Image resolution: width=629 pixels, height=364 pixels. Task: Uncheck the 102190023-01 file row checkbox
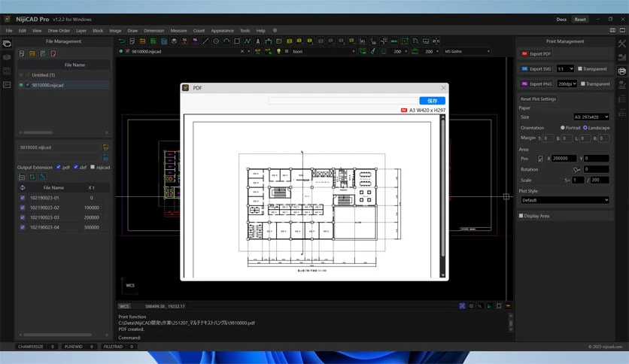coord(23,198)
